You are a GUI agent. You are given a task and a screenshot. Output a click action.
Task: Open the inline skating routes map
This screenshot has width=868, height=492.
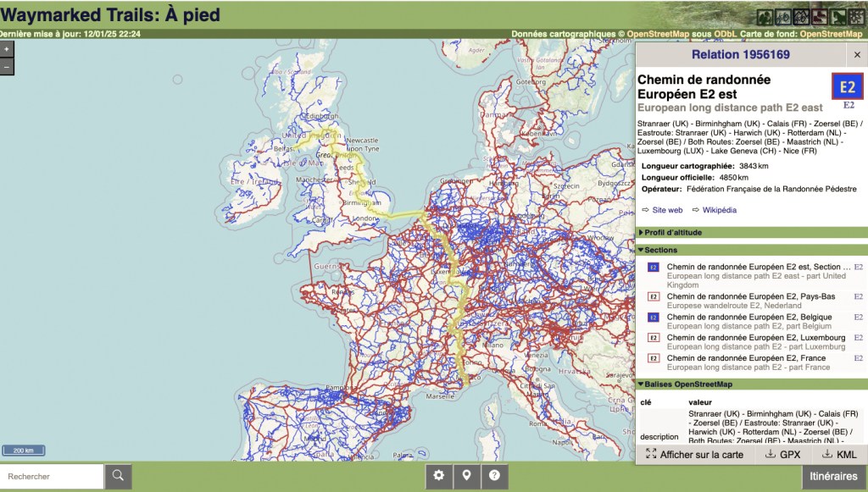coord(819,17)
